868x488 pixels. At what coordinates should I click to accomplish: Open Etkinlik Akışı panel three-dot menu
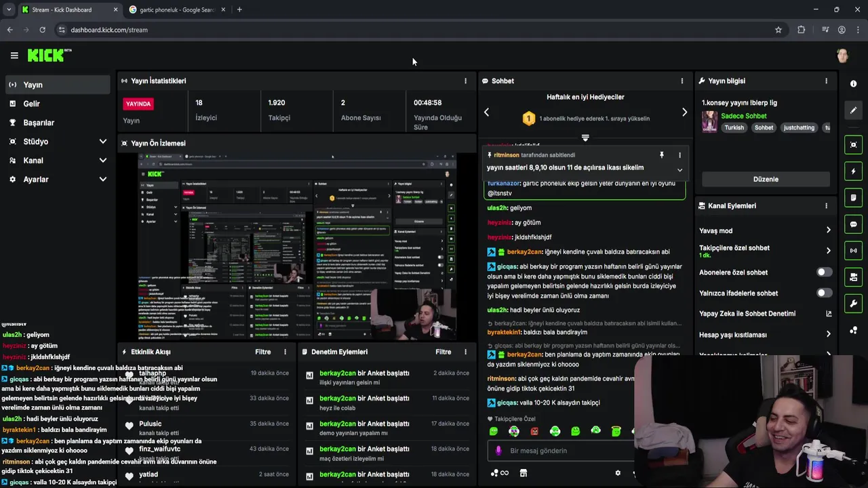coord(285,352)
